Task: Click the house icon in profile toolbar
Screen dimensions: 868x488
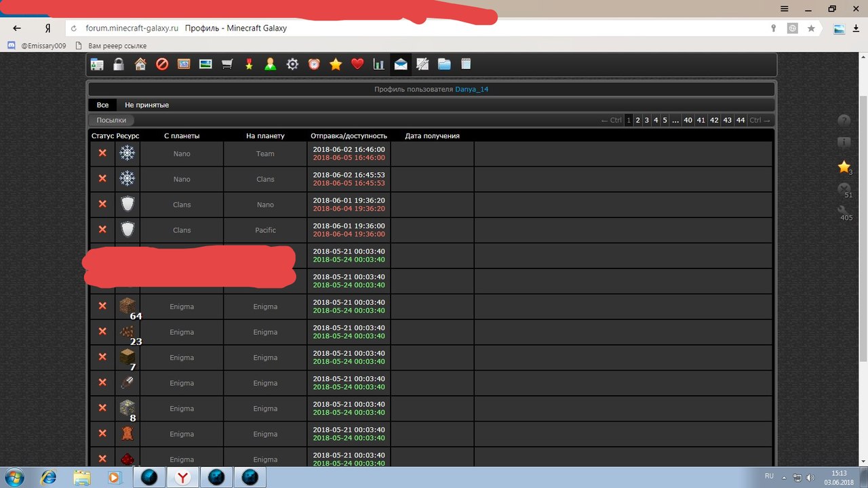Action: pos(140,64)
